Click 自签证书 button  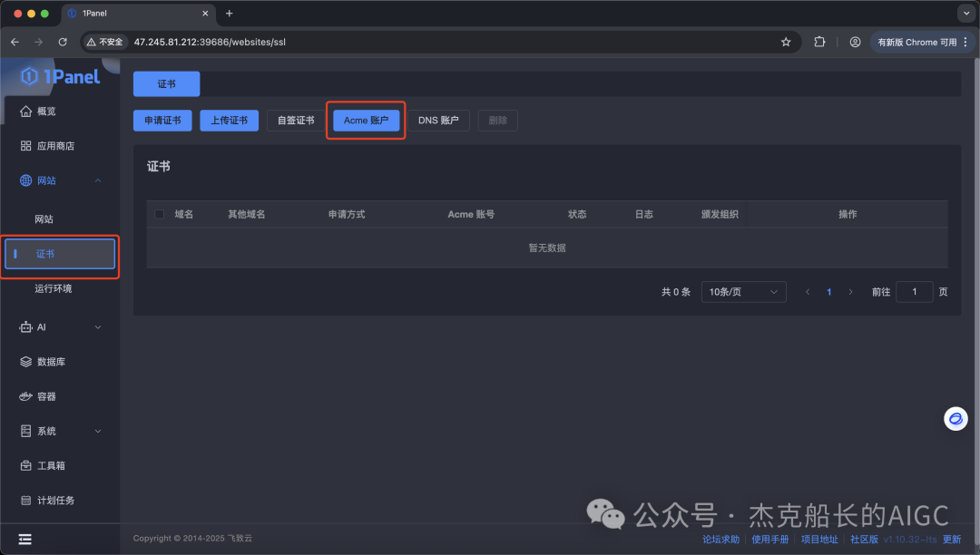point(296,121)
